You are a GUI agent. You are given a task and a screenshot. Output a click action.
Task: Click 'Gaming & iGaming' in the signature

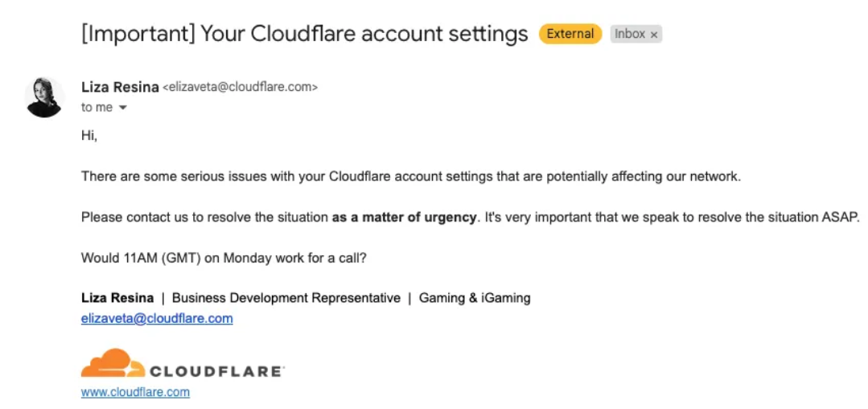pos(475,298)
